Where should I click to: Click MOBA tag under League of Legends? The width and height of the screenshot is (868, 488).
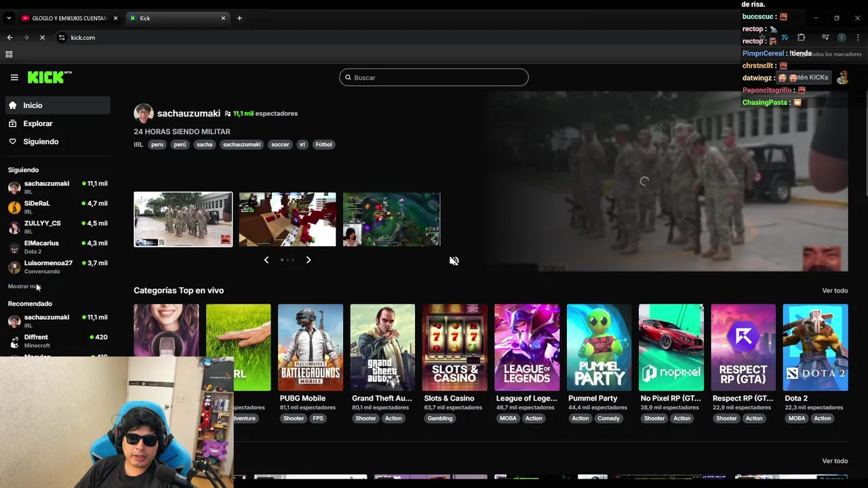[508, 418]
